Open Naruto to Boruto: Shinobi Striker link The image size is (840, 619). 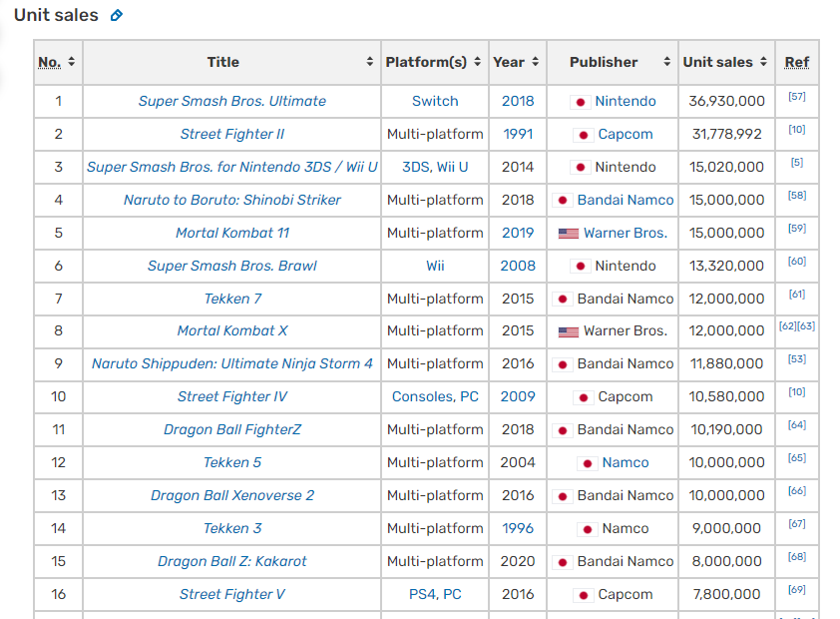(232, 200)
